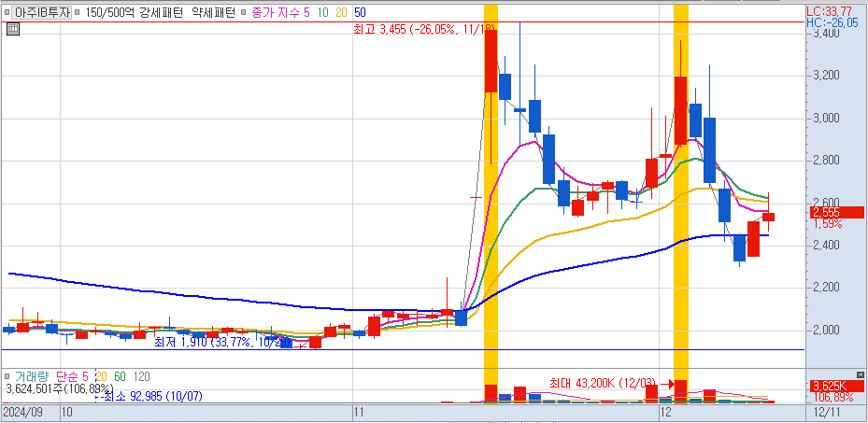Click the 2,000 price axis label
The width and height of the screenshot is (868, 423).
826,330
